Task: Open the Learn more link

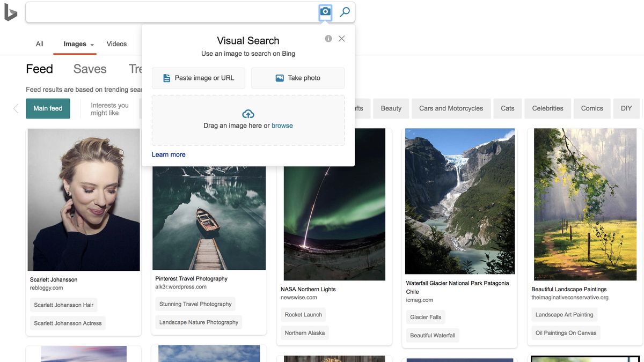Action: pyautogui.click(x=169, y=154)
